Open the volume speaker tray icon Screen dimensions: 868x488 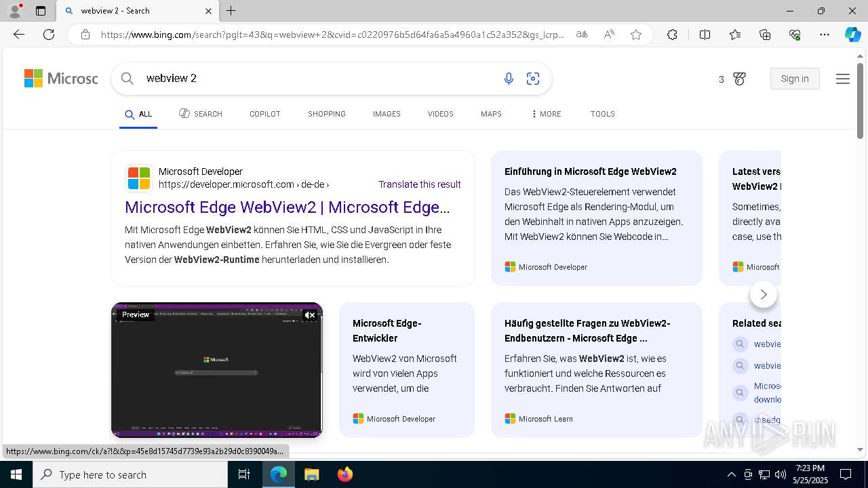[780, 474]
